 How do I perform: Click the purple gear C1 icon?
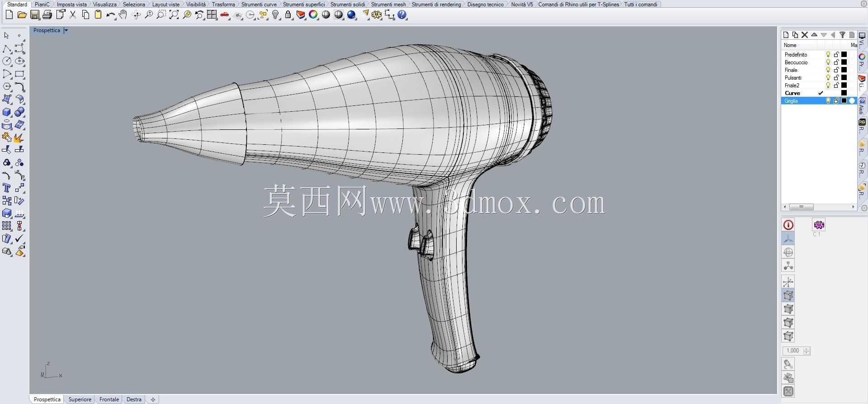point(819,224)
